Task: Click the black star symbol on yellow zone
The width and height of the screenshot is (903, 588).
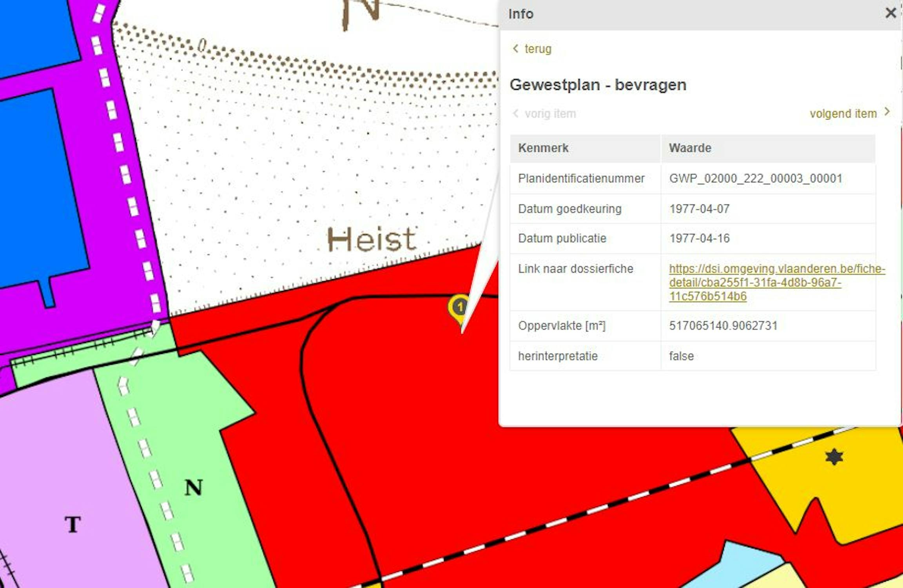Action: coord(834,457)
